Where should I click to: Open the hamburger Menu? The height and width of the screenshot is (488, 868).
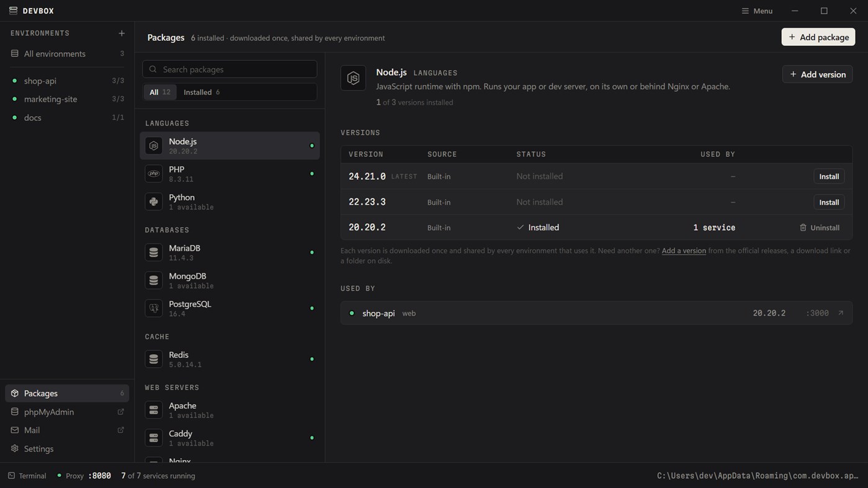(x=757, y=11)
